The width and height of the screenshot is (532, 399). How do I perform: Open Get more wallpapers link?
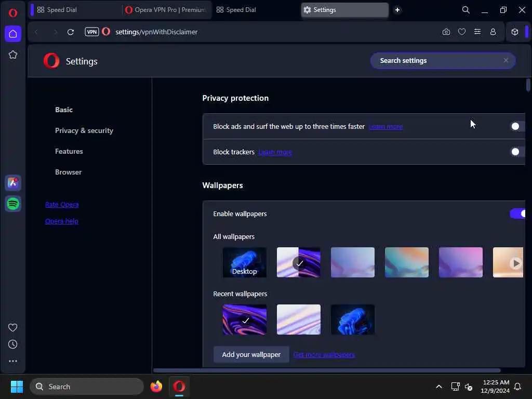[324, 354]
